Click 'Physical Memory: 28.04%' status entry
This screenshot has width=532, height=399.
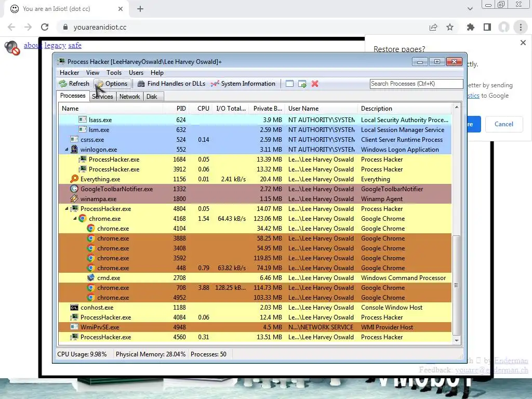(x=151, y=354)
